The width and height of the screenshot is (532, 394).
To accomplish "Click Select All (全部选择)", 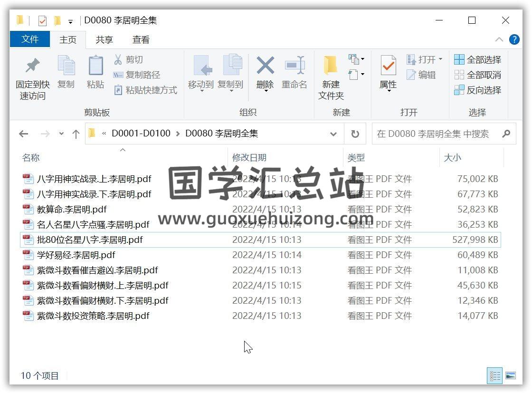I will pos(478,60).
